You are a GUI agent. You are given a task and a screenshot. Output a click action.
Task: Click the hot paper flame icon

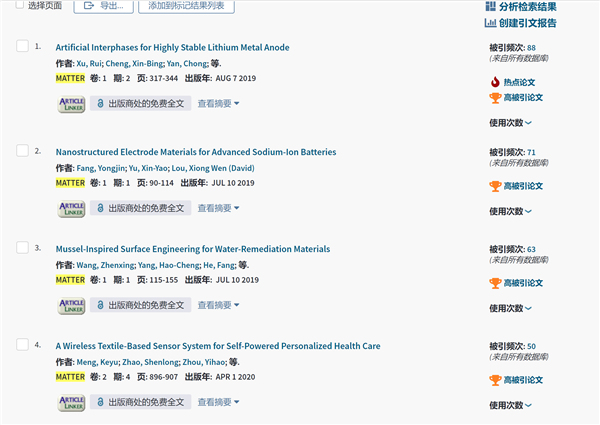494,82
